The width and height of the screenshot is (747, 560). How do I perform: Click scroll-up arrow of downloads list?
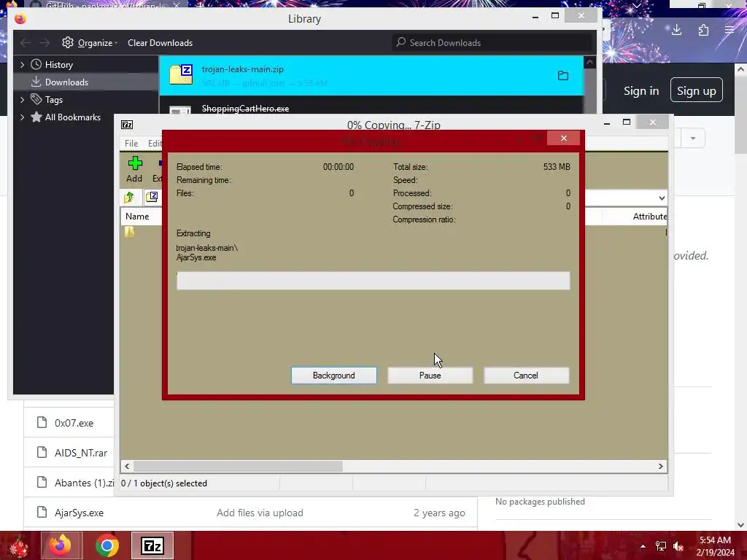(x=589, y=63)
